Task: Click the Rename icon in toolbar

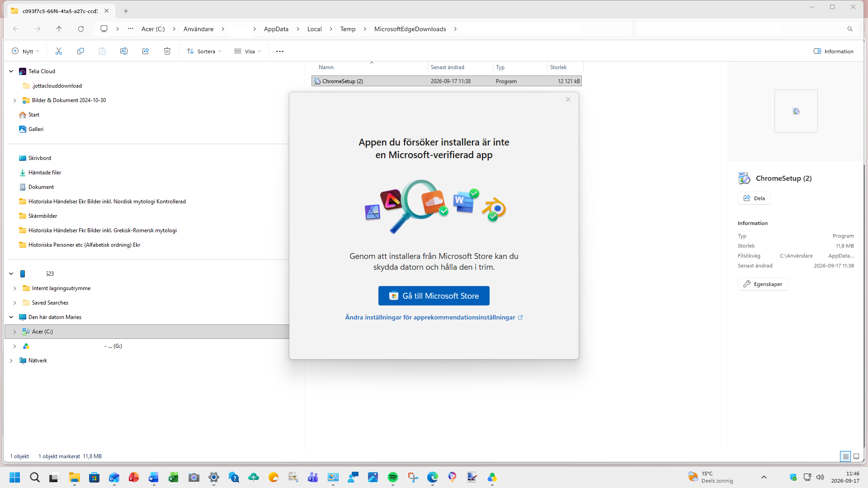Action: coord(124,51)
